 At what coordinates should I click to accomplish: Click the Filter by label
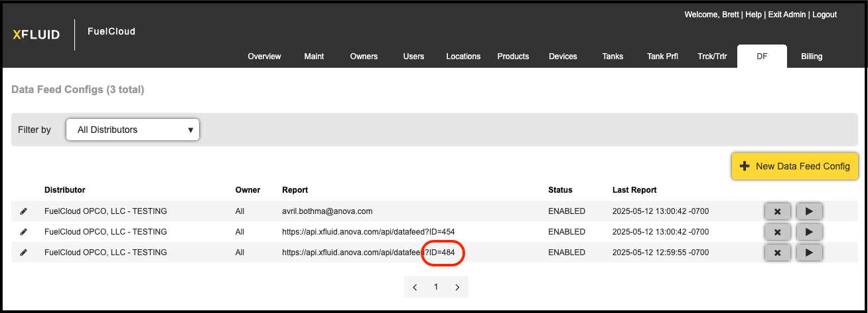coord(35,130)
